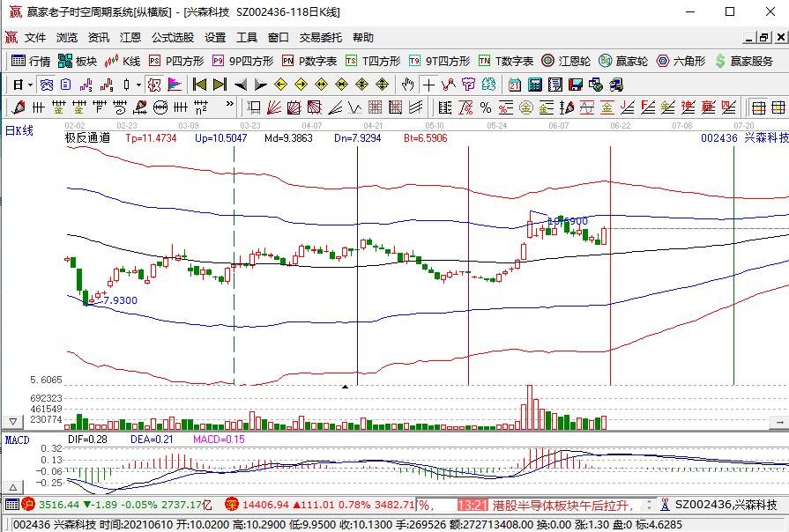Viewport: 789px width, 532px height.
Task: Jump to the last bar
Action: pos(220,85)
